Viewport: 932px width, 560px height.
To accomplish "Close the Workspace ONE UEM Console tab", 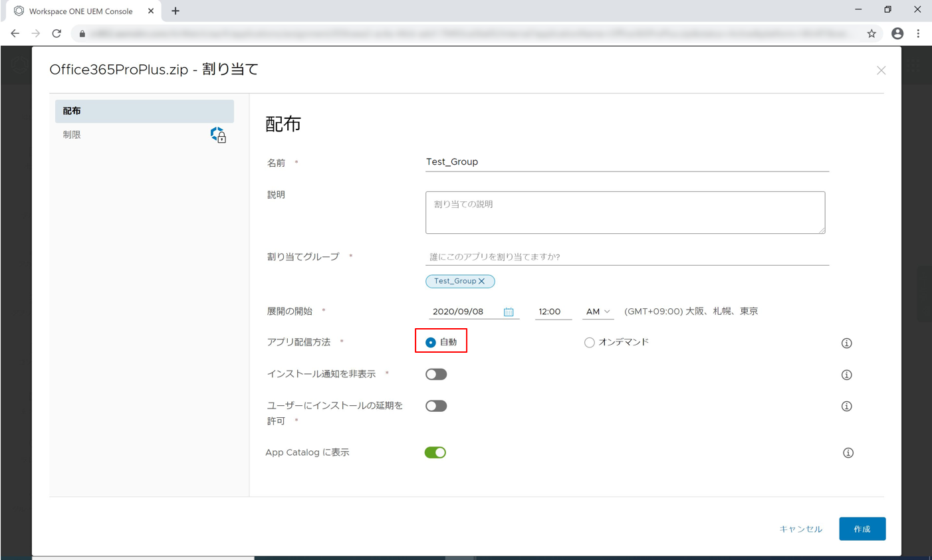I will point(151,11).
